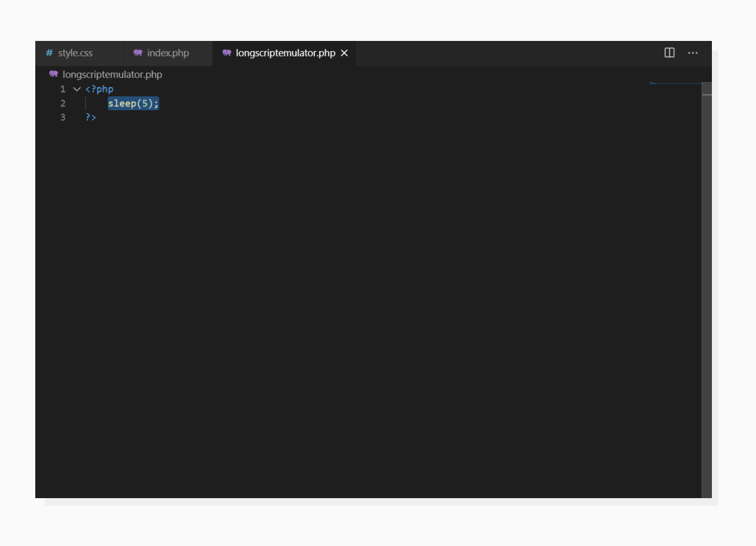Click line number 2 in the gutter

62,103
